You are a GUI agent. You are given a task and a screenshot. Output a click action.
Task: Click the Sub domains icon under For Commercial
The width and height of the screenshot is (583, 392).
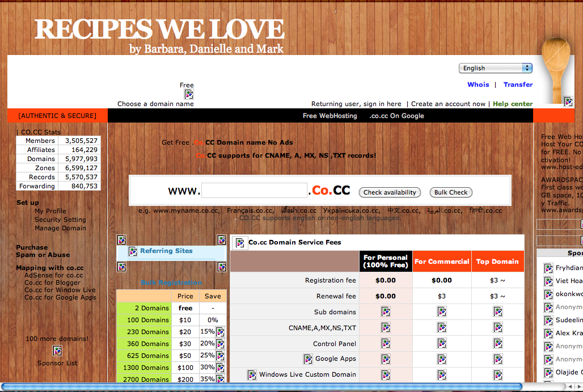click(x=442, y=311)
